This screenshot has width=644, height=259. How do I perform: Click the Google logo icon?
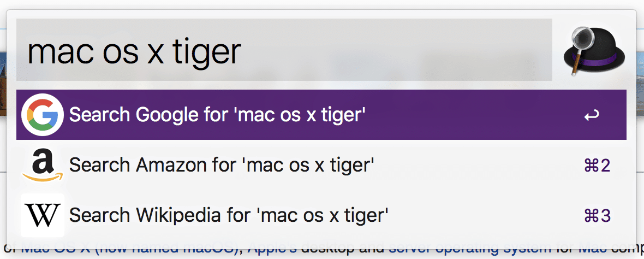click(43, 115)
